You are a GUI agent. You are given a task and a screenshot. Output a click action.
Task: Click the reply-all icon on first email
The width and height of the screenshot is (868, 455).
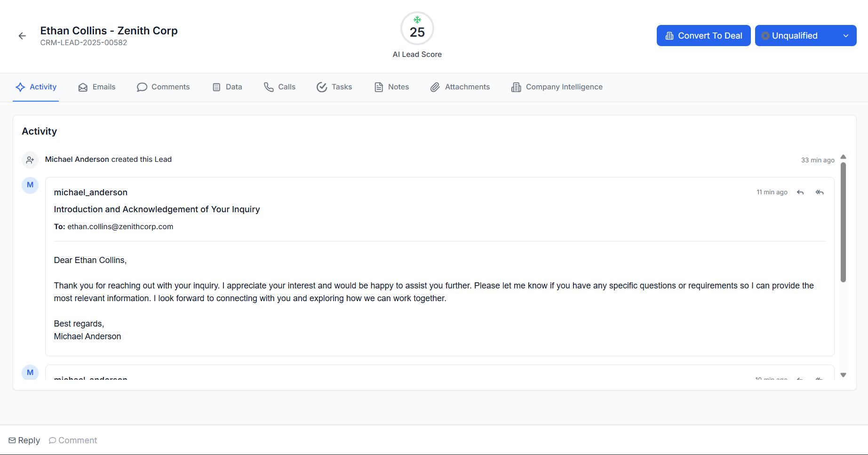tap(820, 192)
